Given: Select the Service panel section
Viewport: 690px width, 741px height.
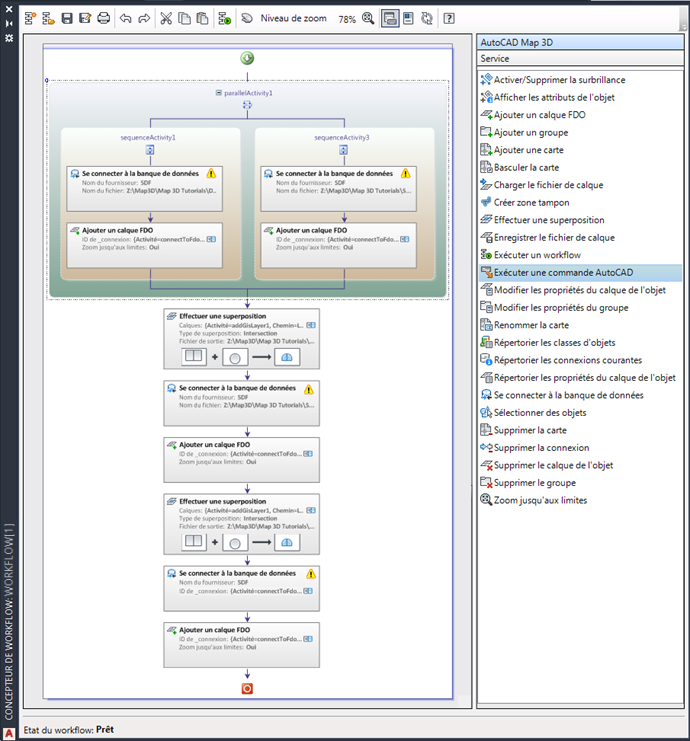Looking at the screenshot, I should [580, 59].
